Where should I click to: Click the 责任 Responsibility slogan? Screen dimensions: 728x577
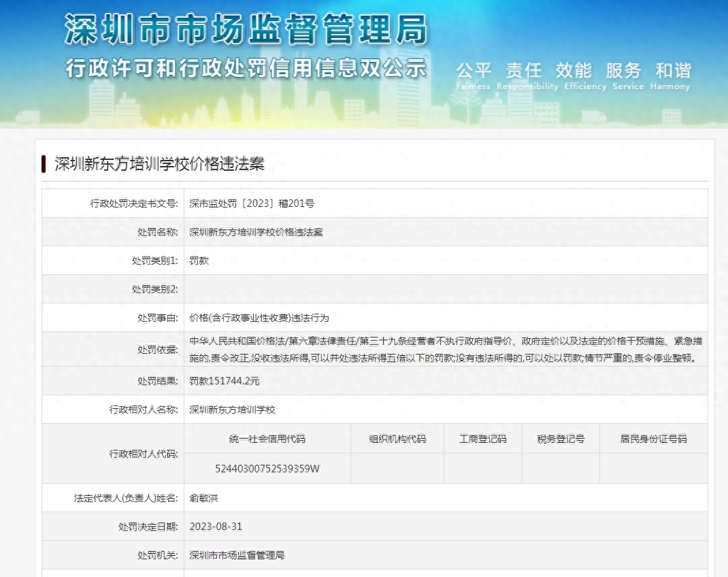527,76
